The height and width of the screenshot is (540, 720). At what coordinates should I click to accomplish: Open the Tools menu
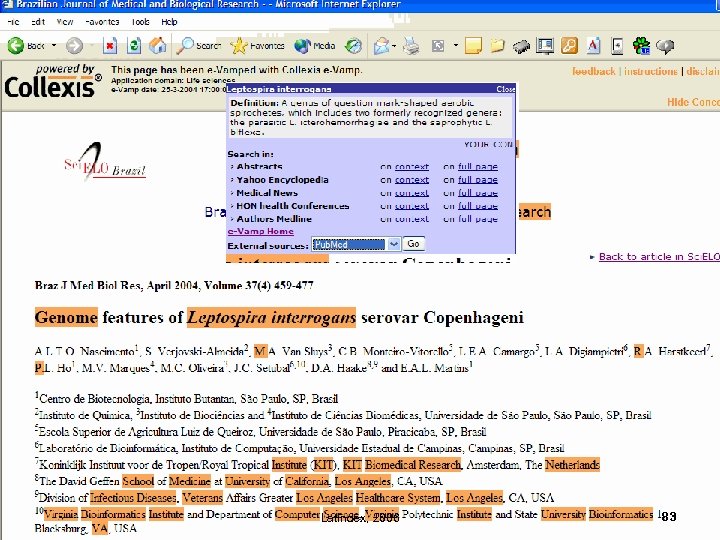tap(141, 22)
